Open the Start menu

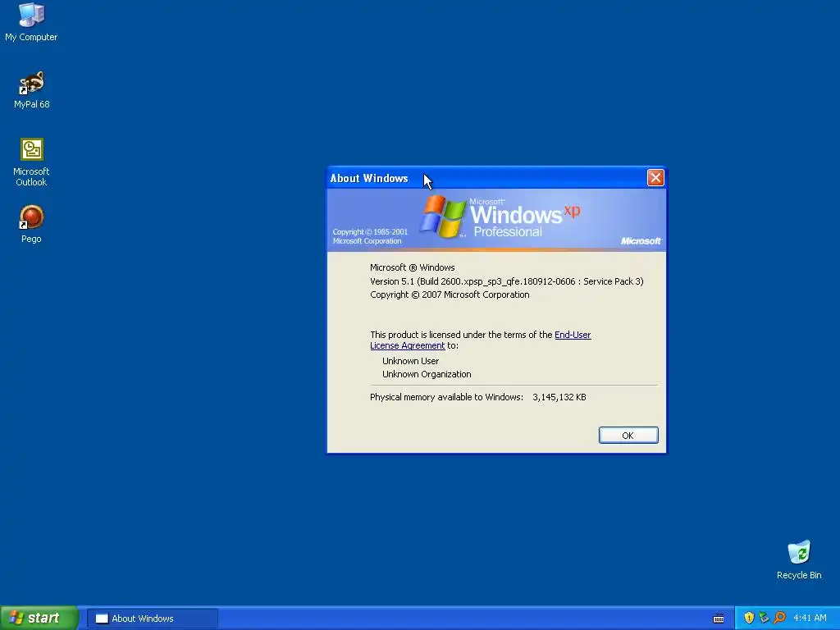(x=39, y=618)
